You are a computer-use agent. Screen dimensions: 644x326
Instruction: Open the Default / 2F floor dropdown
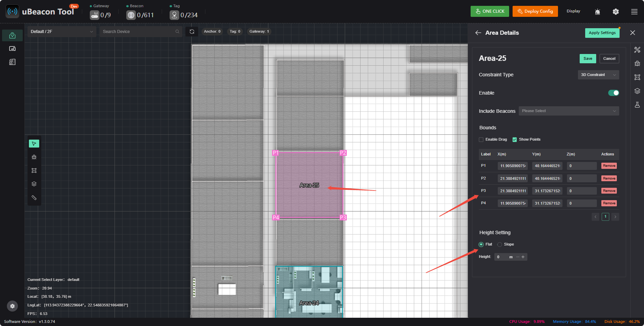coord(62,32)
